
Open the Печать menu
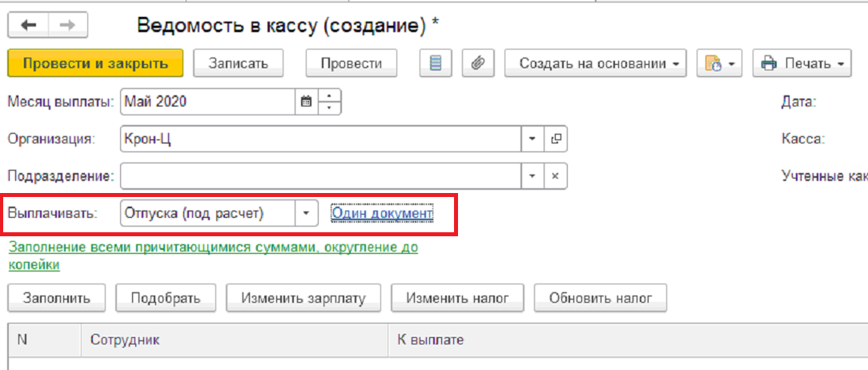[802, 63]
